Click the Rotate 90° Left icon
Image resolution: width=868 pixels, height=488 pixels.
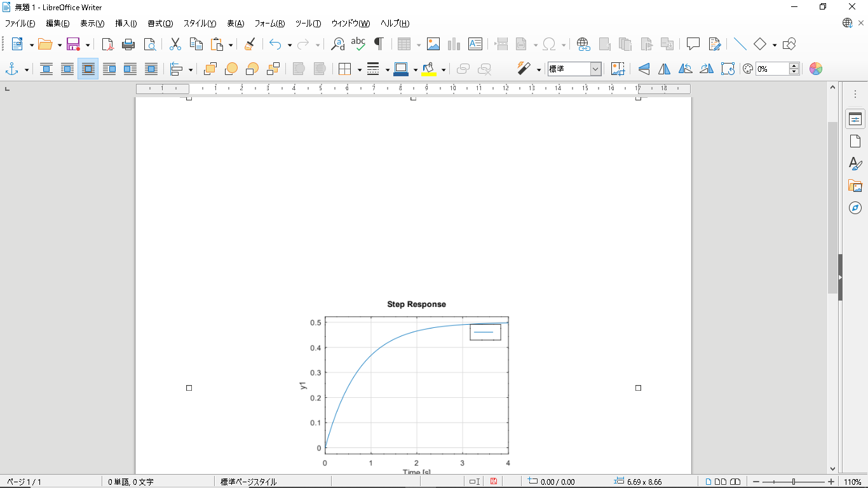tap(686, 69)
